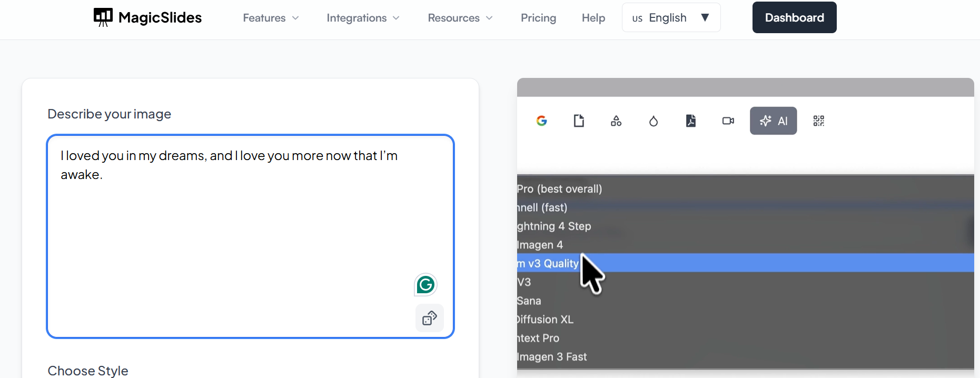Open the English language selector
Viewport: 980px width, 378px height.
671,18
